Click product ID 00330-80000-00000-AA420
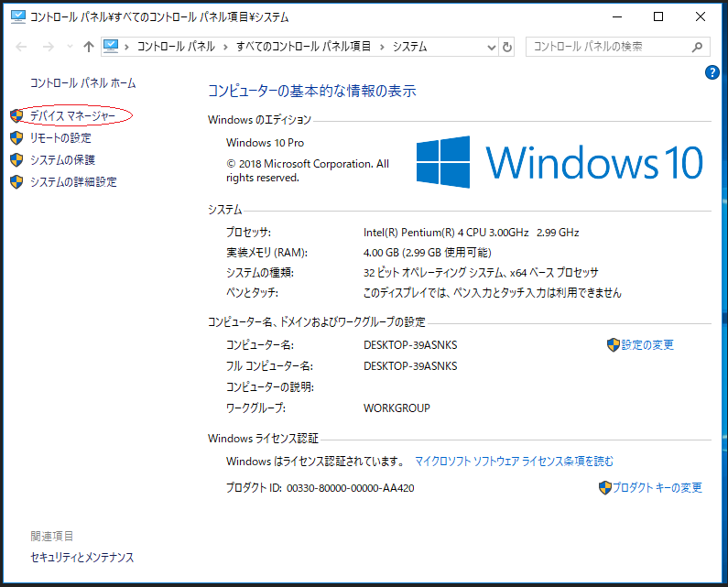The image size is (728, 587). (x=351, y=488)
